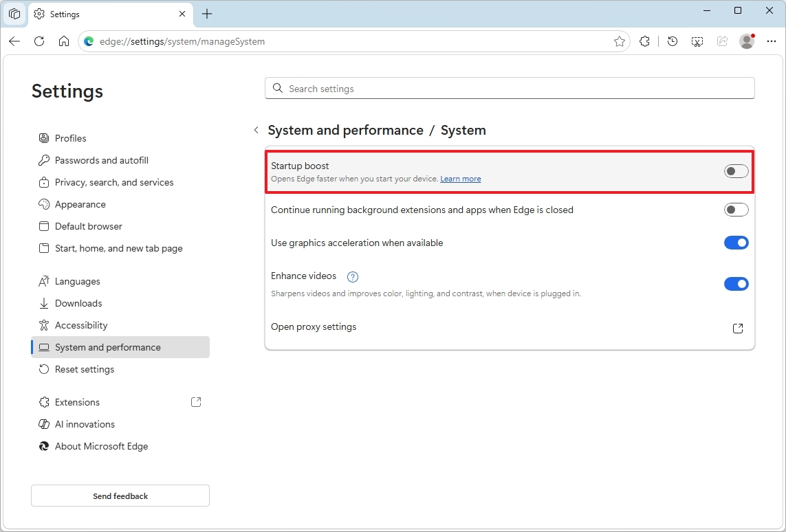The image size is (786, 532).
Task: Refresh the settings page
Action: (39, 41)
